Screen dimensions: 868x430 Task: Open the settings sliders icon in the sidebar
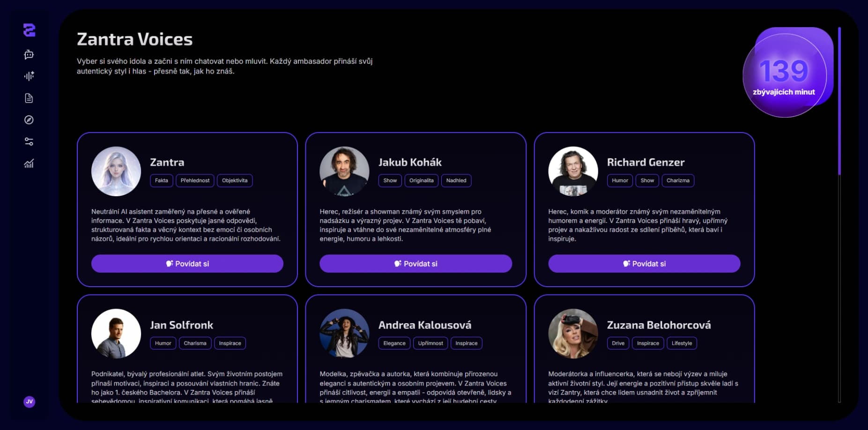(29, 142)
